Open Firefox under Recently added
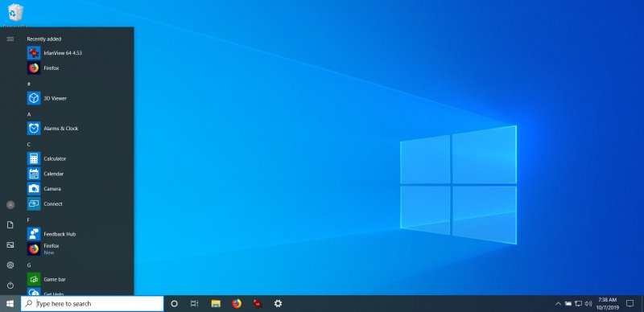Screen dimensions: 644x312 [80, 68]
